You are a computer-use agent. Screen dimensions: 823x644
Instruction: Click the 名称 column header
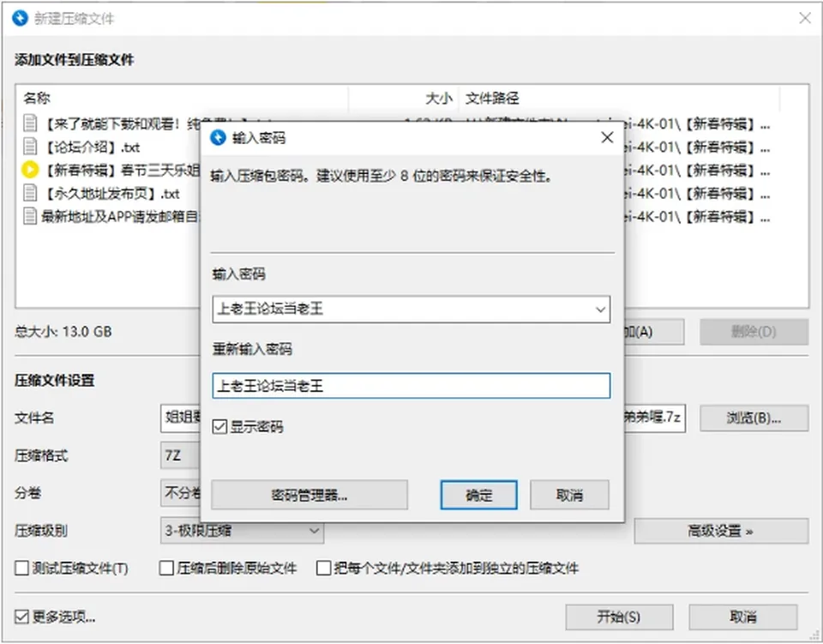point(37,98)
